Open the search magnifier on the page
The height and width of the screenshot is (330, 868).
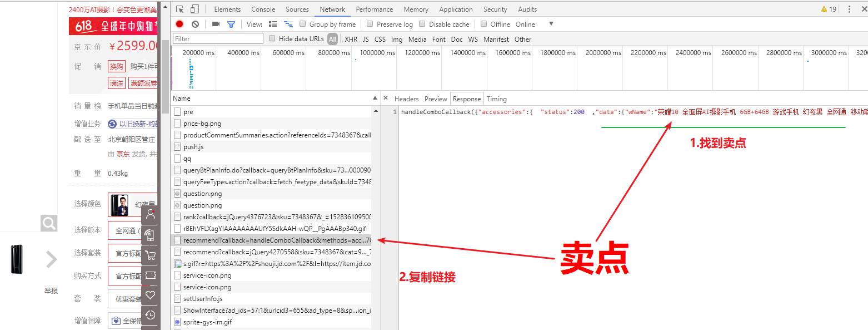coord(49,224)
